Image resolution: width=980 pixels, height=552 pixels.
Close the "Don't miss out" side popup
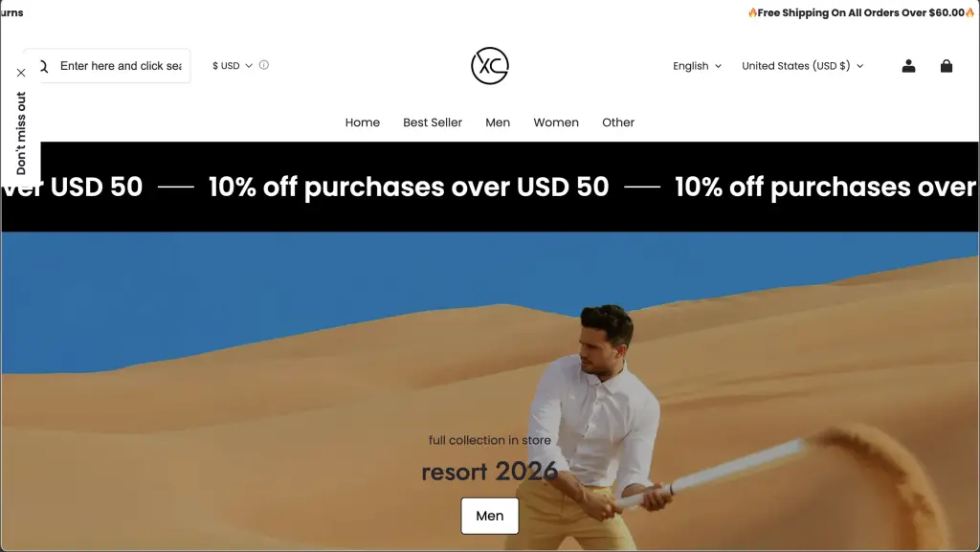pos(21,73)
